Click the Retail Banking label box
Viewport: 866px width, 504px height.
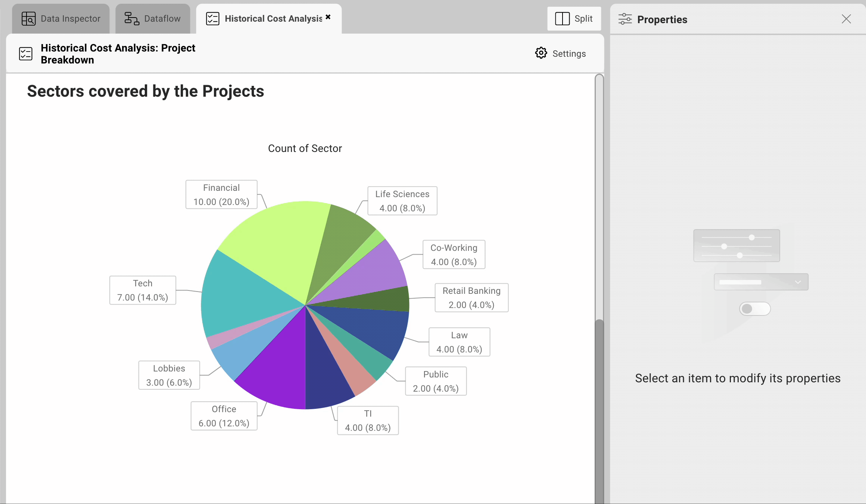point(471,298)
